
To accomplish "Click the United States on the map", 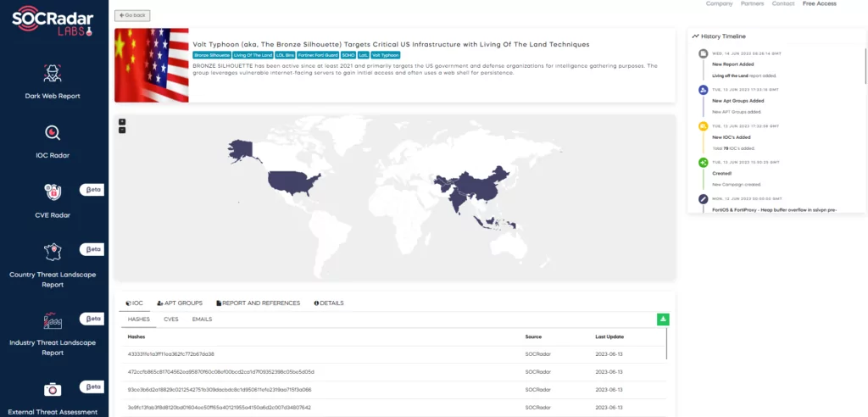I will pyautogui.click(x=292, y=184).
